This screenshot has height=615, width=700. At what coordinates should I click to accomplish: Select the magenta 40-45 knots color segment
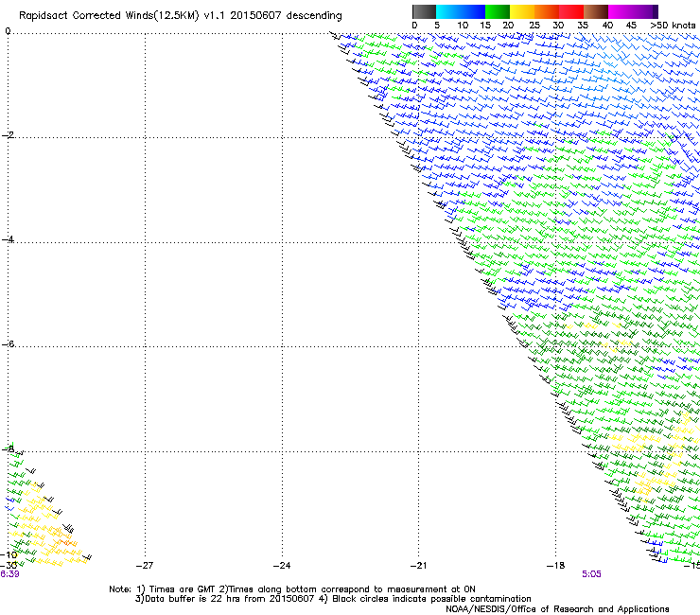point(621,11)
